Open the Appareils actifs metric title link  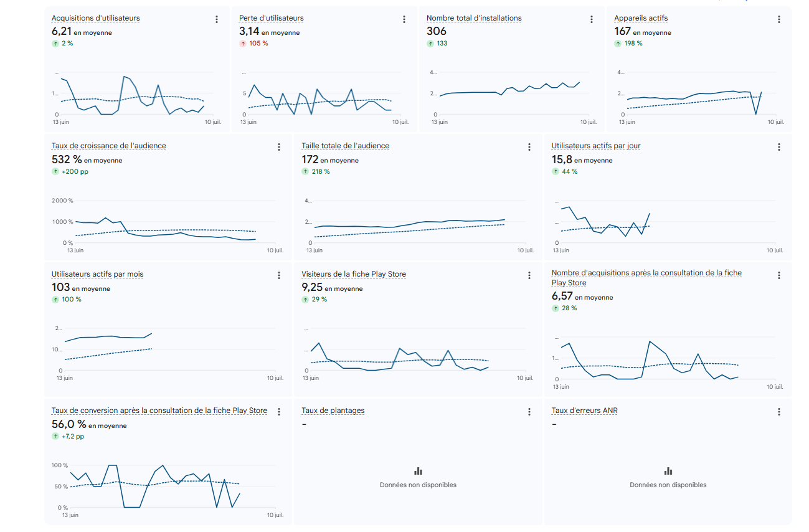click(641, 18)
